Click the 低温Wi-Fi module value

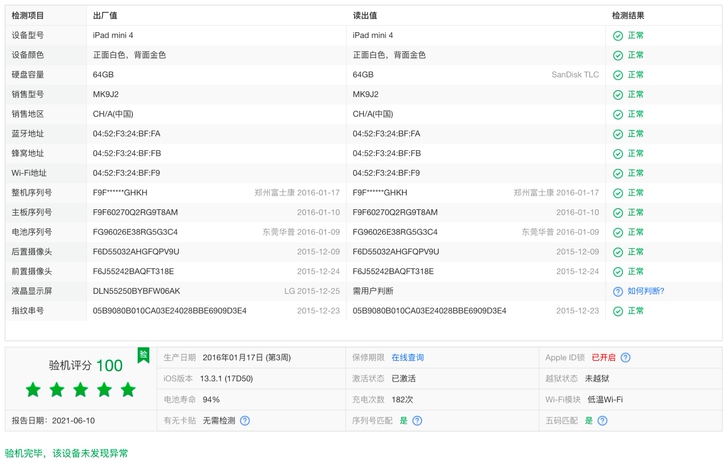coord(605,400)
